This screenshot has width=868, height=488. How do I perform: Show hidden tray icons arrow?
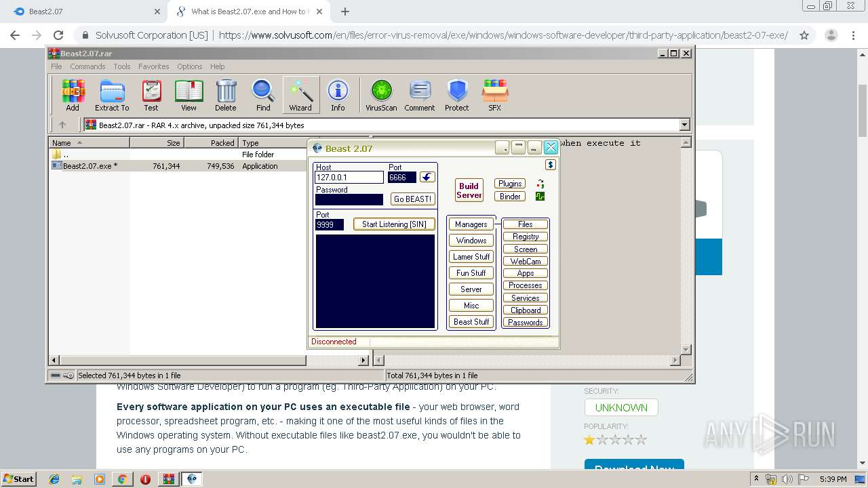(756, 479)
